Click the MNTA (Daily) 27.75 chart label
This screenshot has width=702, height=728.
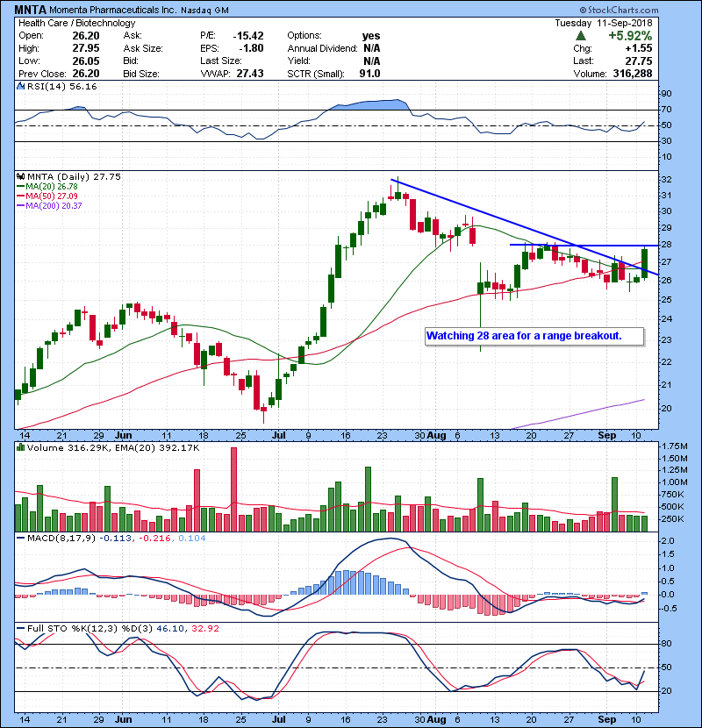point(74,176)
